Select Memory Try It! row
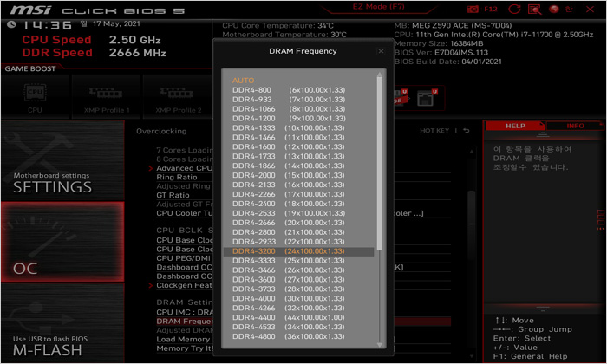Image resolution: width=607 pixels, height=364 pixels. coord(184,348)
